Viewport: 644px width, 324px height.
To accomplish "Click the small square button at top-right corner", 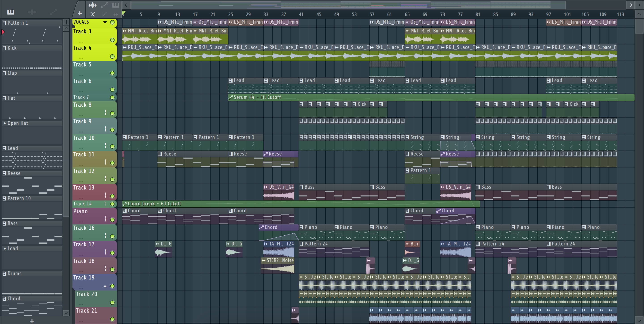I will point(639,5).
